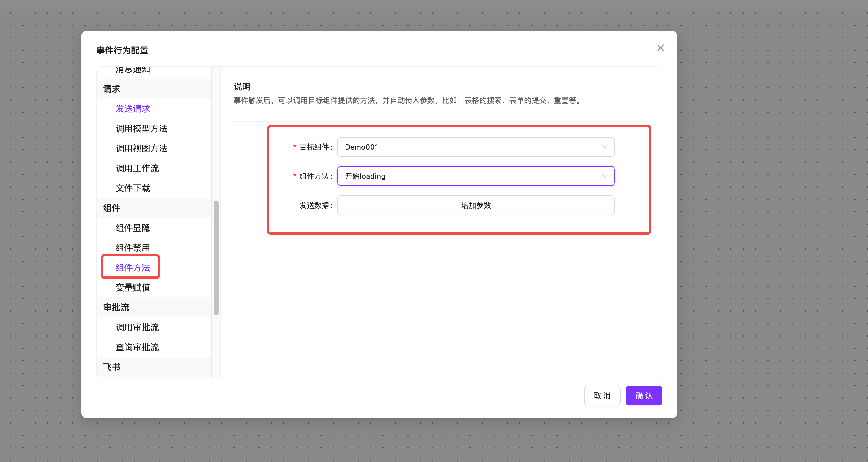868x462 pixels.
Task: Select 调用工作流 in the sidebar
Action: click(137, 168)
